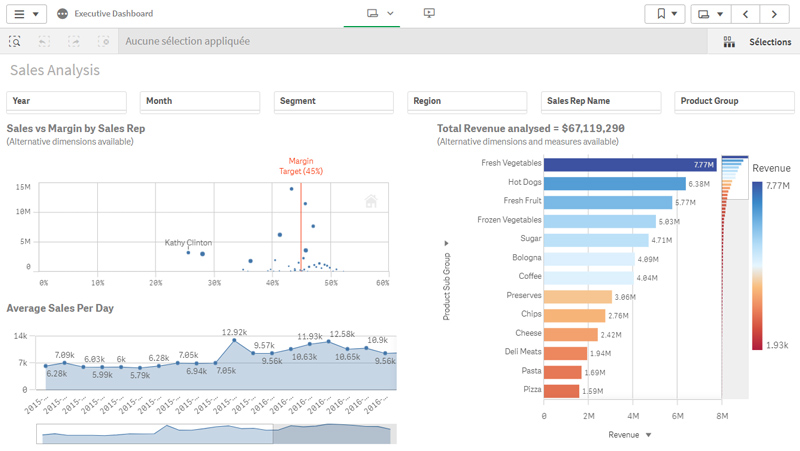The image size is (800, 451).
Task: Select the Fresh Vegetables bar
Action: point(630,164)
